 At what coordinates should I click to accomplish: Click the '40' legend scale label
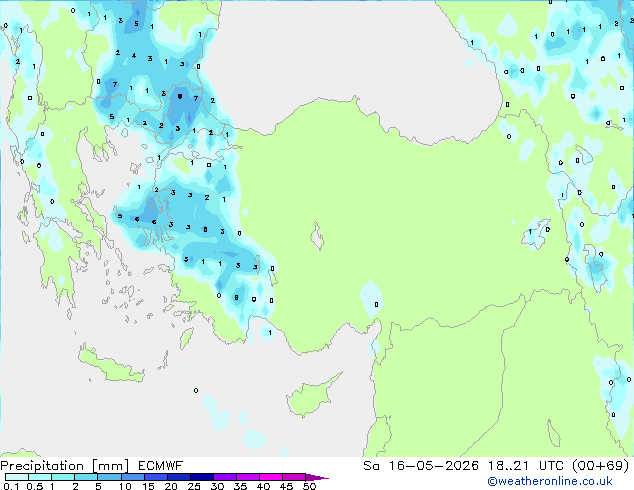tap(263, 486)
